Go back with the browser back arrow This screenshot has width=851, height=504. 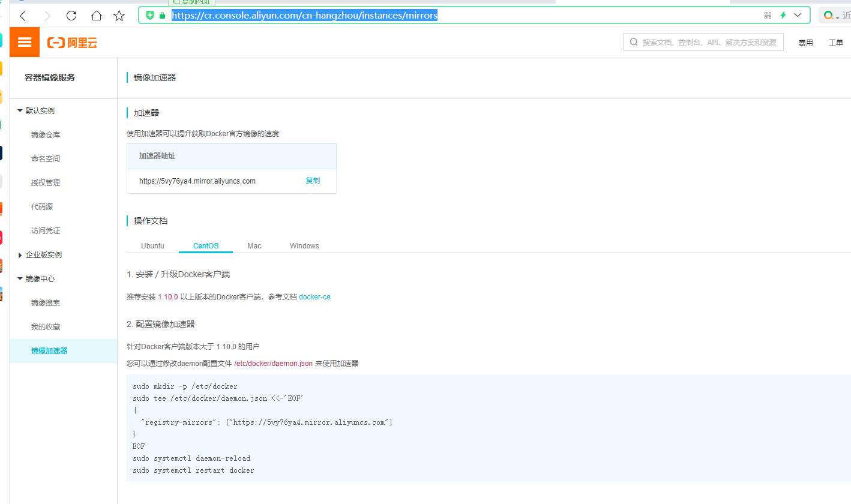pyautogui.click(x=23, y=16)
